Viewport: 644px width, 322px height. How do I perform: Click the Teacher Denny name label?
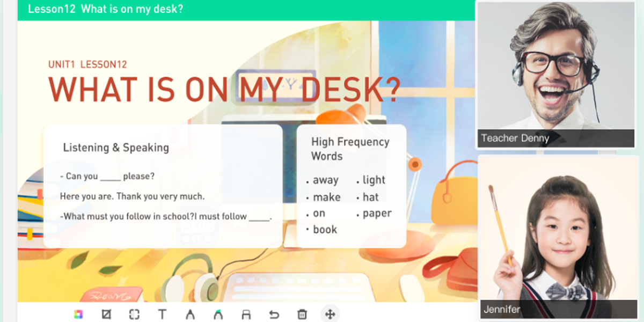point(515,138)
